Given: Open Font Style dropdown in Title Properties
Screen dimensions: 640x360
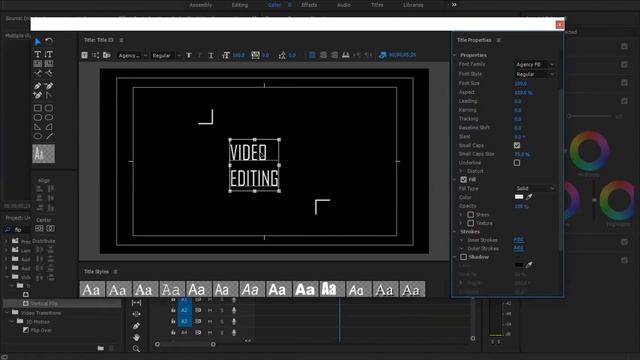Looking at the screenshot, I should [535, 74].
